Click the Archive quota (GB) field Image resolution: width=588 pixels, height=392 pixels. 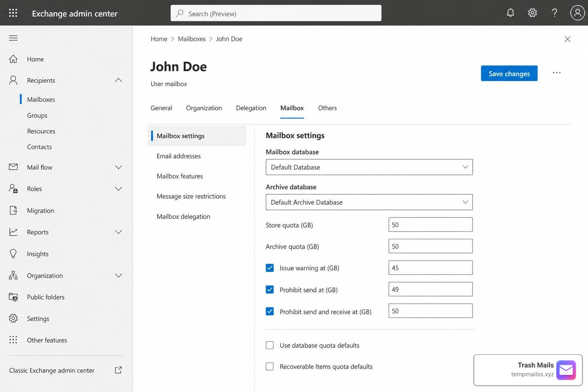[431, 246]
